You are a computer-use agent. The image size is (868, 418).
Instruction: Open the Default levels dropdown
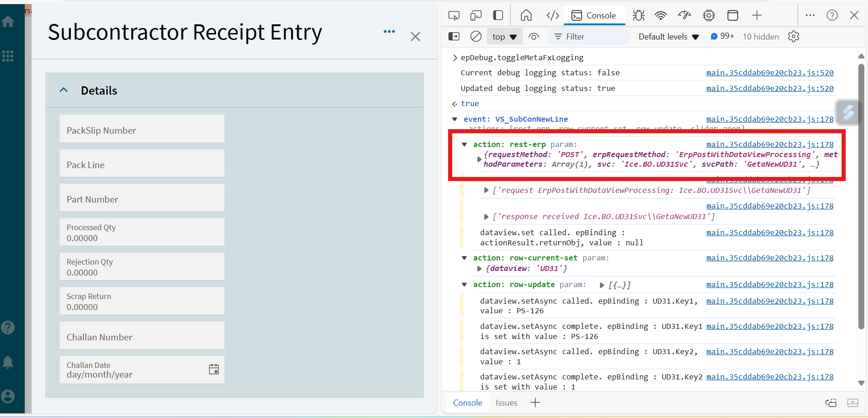pos(668,37)
